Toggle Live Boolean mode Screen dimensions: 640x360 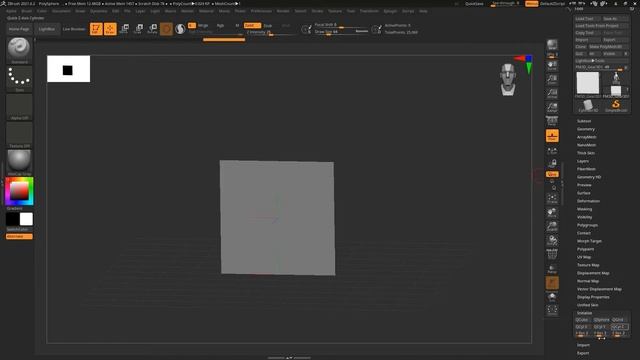pos(74,29)
